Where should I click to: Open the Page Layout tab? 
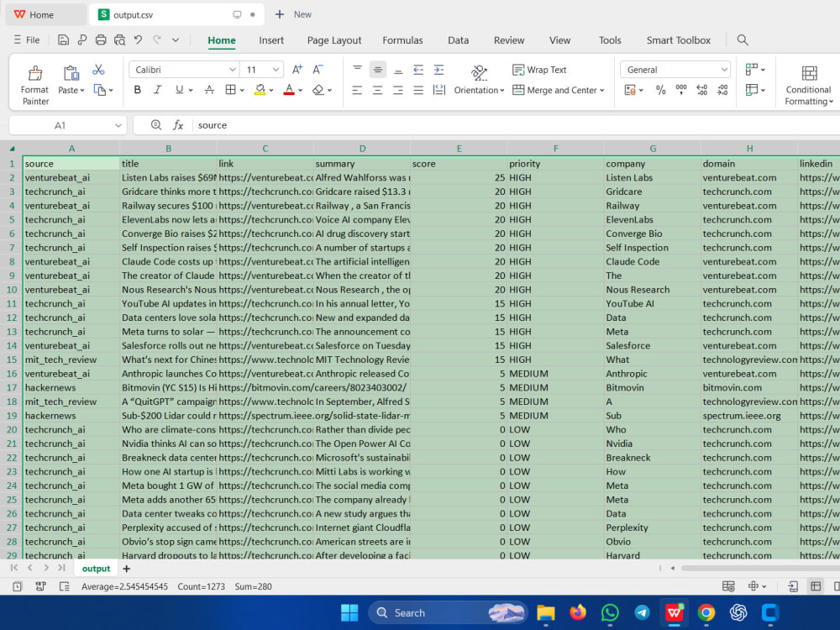(x=334, y=40)
